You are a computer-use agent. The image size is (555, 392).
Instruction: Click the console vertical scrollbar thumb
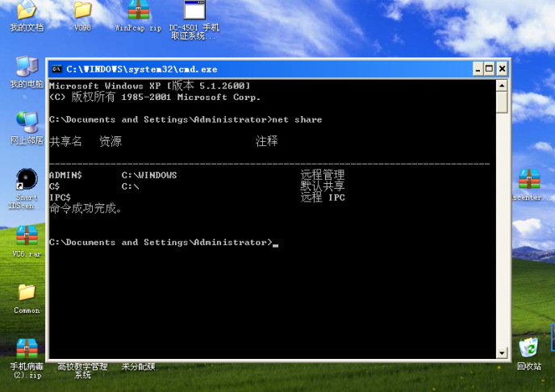pos(502,102)
